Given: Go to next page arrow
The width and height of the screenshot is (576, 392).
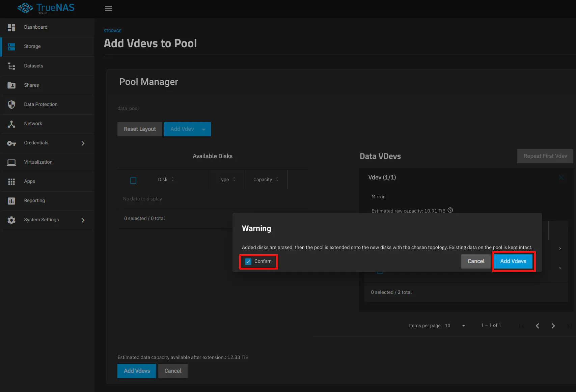Looking at the screenshot, I should [553, 326].
